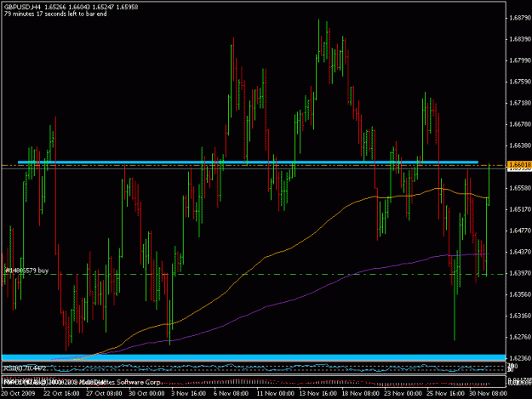Viewport: 532px width, 399px height.
Task: Click the '23 Nov 00:00' time axis label
Action: pos(403,393)
